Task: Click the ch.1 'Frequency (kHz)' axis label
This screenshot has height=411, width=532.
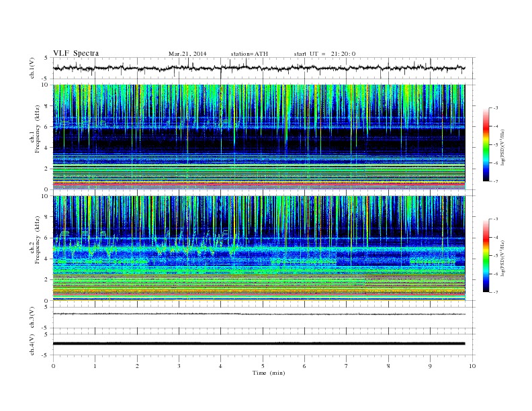Action: 38,129
